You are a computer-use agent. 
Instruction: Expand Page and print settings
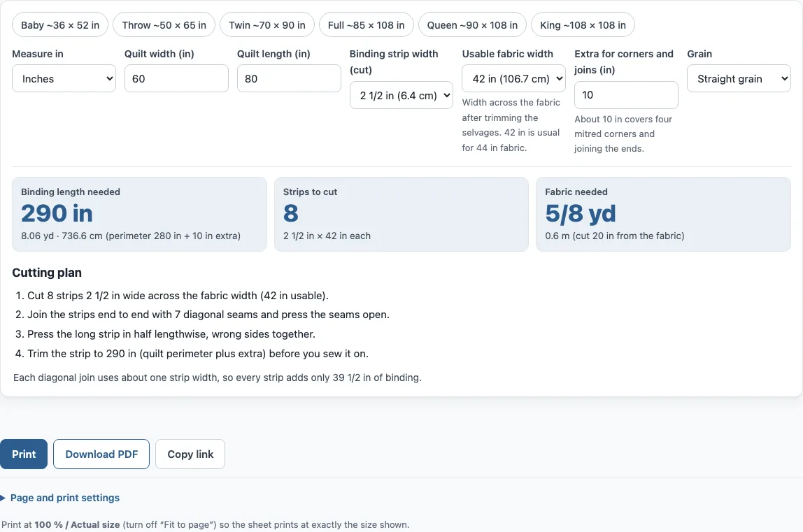[x=60, y=498]
